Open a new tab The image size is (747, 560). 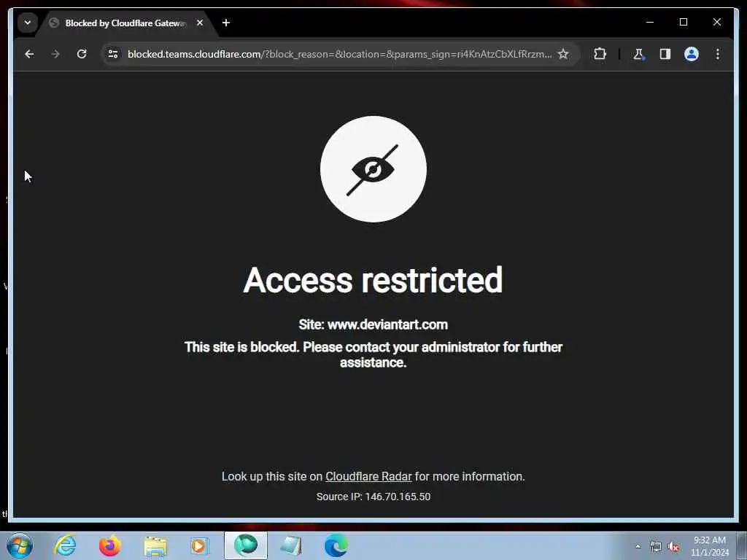[226, 23]
